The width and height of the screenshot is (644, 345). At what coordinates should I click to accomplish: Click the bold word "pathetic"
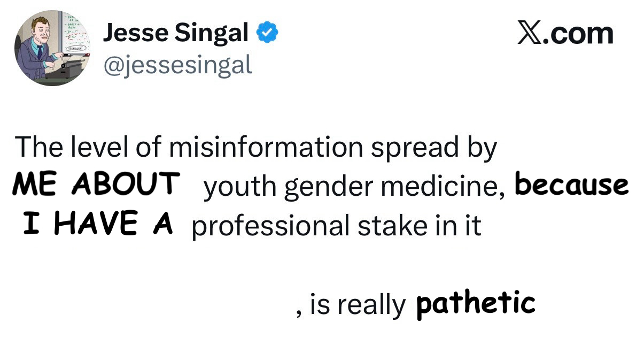pyautogui.click(x=475, y=303)
